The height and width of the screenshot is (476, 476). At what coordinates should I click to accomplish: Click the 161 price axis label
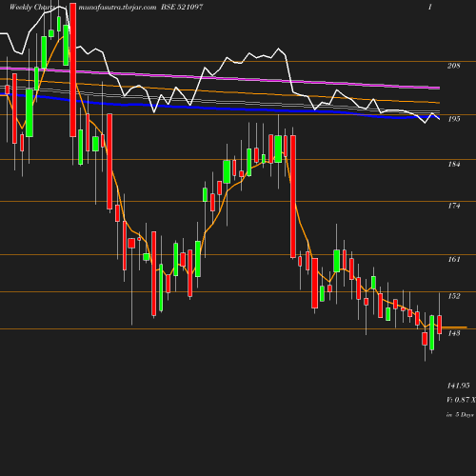(454, 259)
